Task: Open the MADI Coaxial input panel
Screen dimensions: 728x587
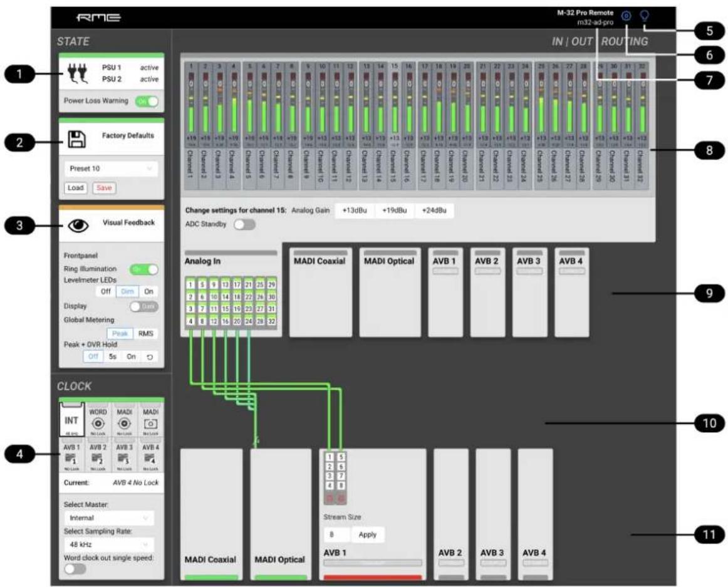Action: click(x=320, y=292)
